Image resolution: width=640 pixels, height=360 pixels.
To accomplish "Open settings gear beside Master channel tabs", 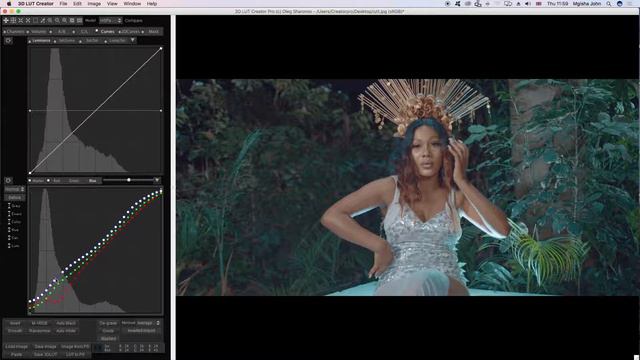I will pyautogui.click(x=8, y=180).
